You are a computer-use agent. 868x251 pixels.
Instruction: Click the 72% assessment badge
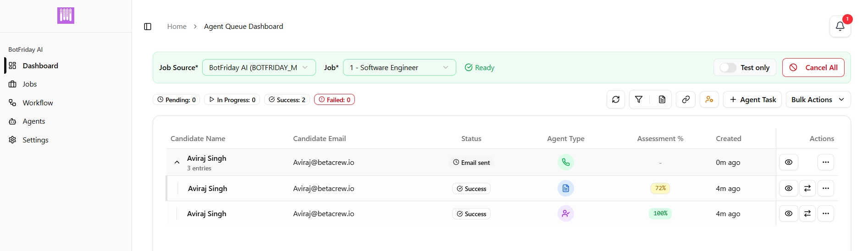coord(660,188)
